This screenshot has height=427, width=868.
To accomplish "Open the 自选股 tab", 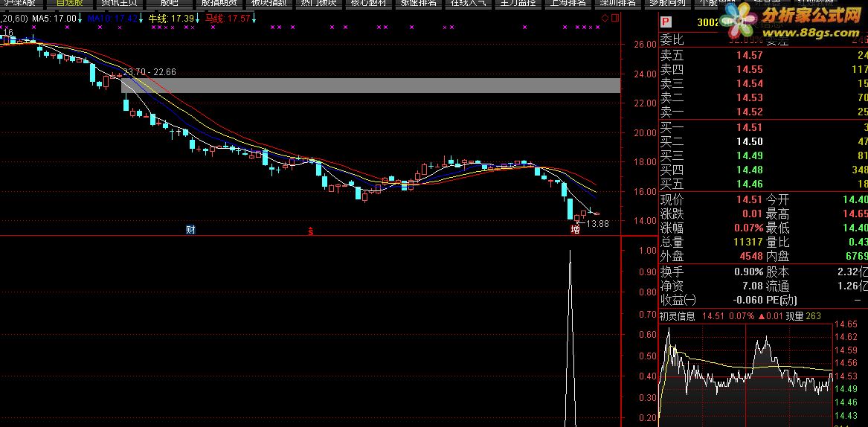I will pos(69,3).
